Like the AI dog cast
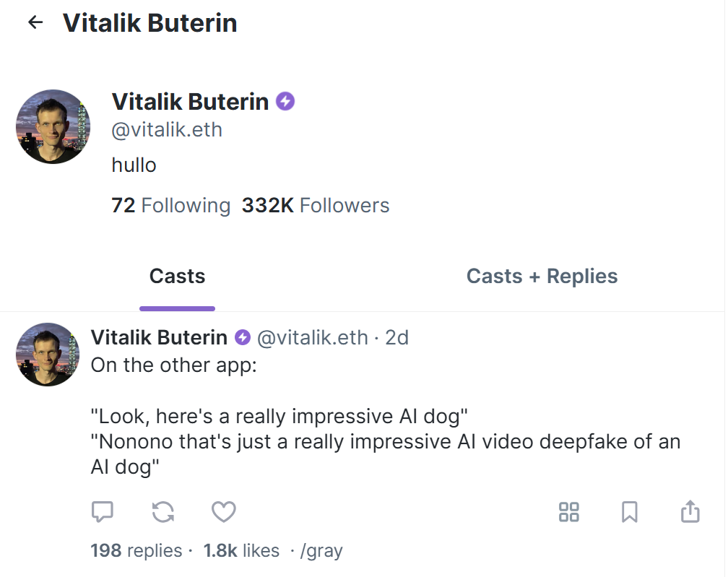 [224, 512]
